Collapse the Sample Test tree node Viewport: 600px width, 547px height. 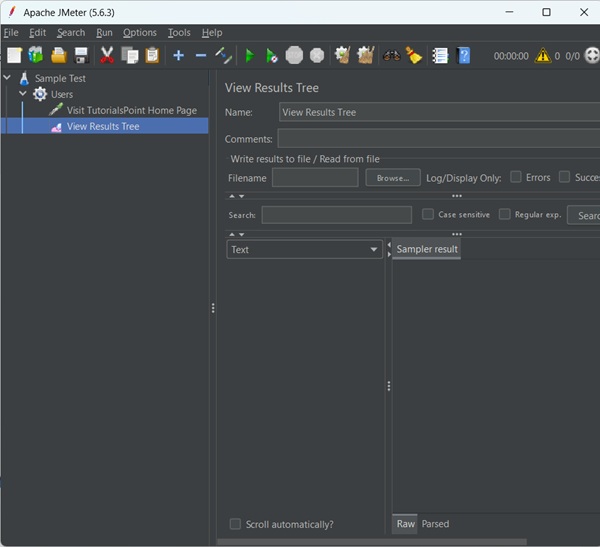click(8, 78)
